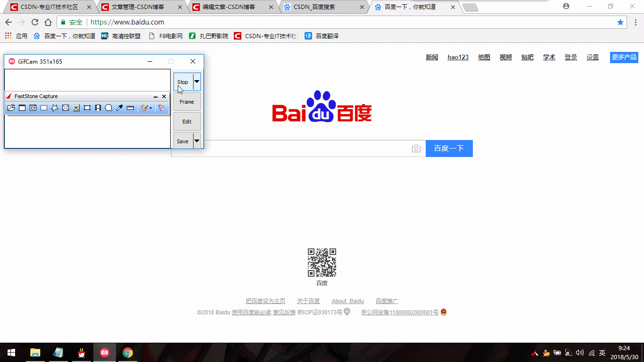Select FastStone Capture Fixed Region tool
This screenshot has height=362, width=644.
[x=87, y=108]
